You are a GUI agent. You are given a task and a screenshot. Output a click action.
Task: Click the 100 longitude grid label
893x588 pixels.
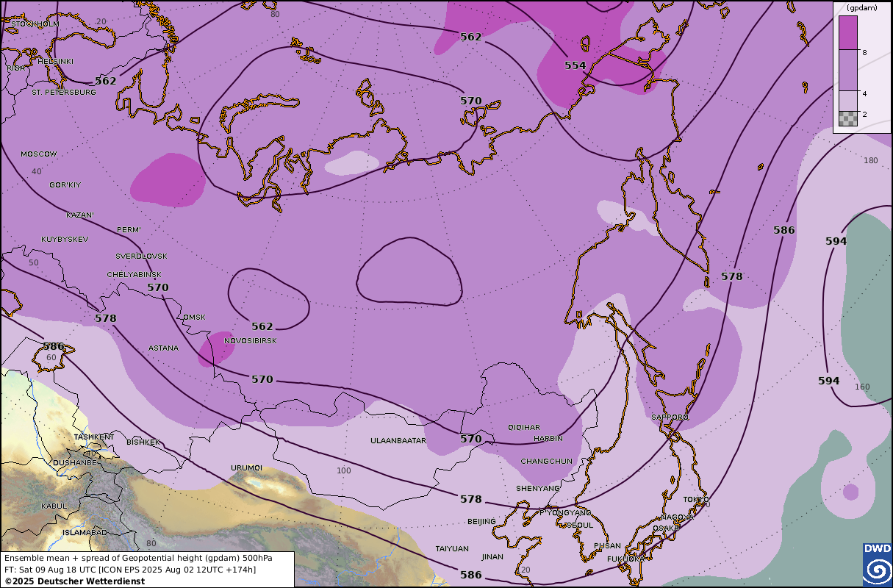click(344, 470)
